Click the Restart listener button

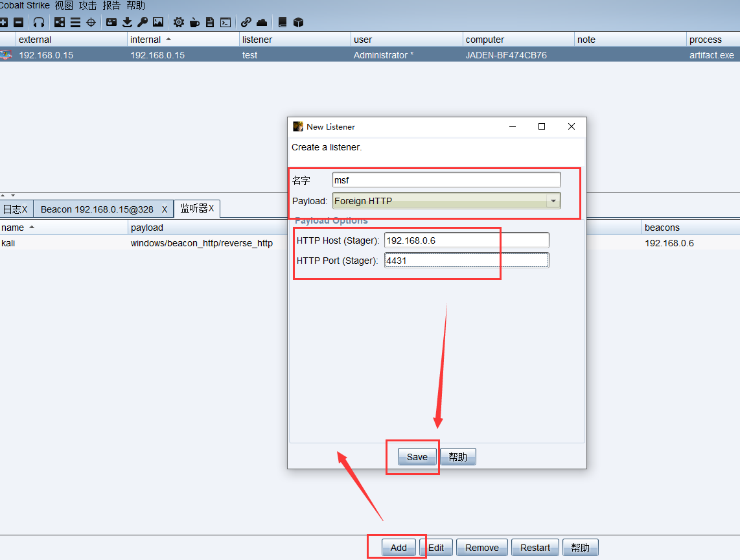[x=535, y=548]
